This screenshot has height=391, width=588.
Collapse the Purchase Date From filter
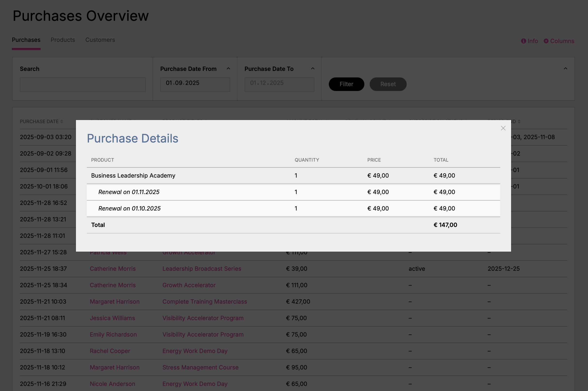pos(228,68)
